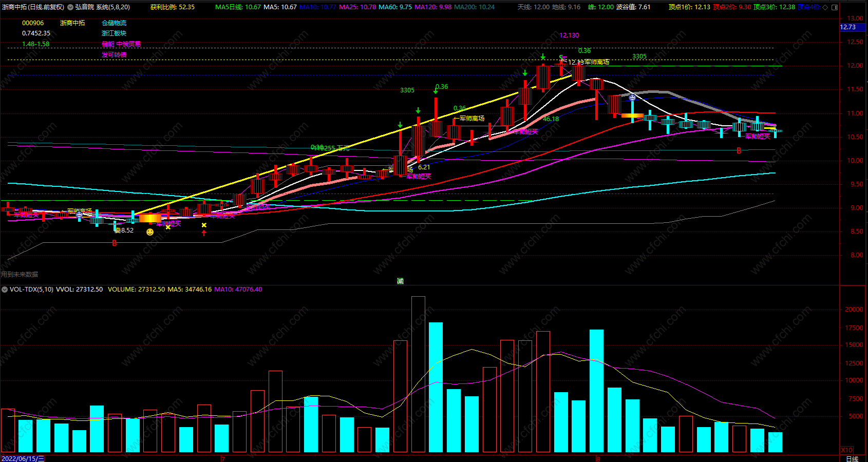Click the 发可转债 concept label
The width and height of the screenshot is (868, 462).
[x=114, y=55]
